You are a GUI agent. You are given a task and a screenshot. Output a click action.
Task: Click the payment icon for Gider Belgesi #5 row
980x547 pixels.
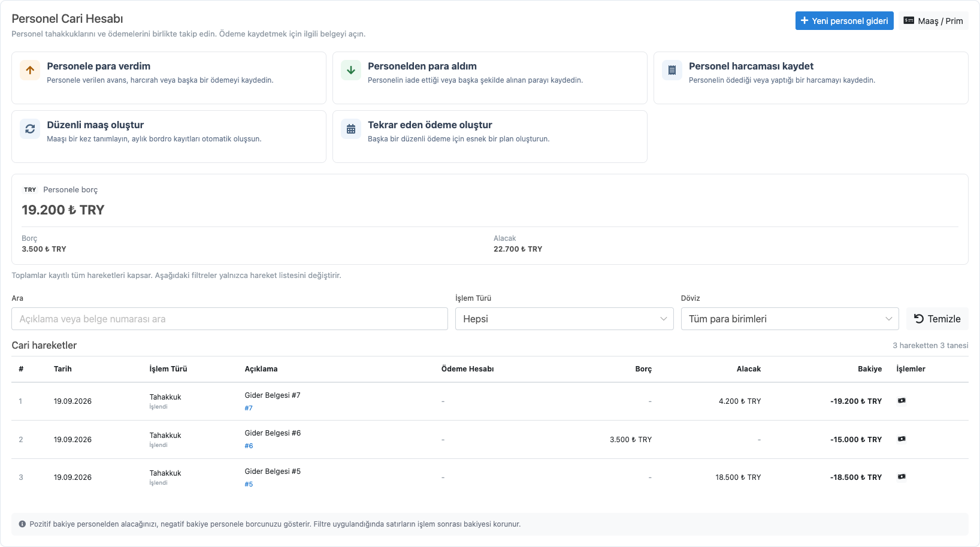click(902, 477)
